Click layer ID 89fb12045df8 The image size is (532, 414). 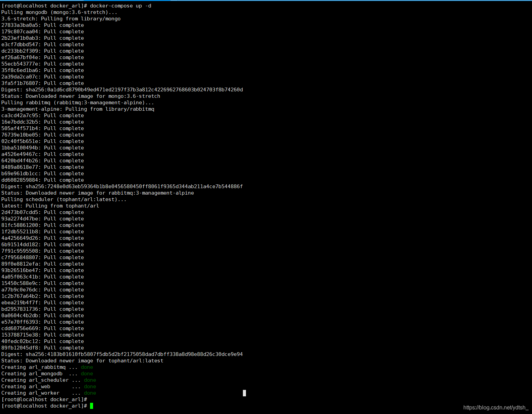(20, 348)
